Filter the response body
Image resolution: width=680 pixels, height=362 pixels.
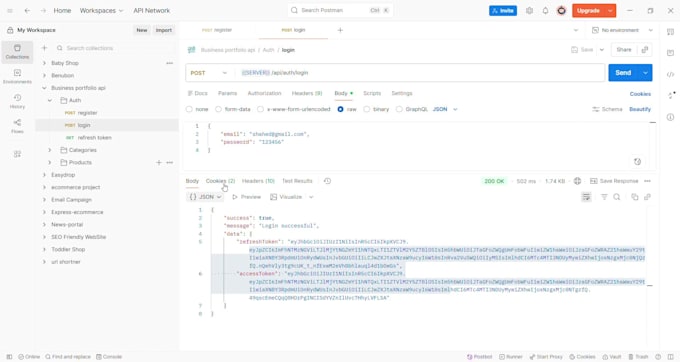pyautogui.click(x=604, y=197)
